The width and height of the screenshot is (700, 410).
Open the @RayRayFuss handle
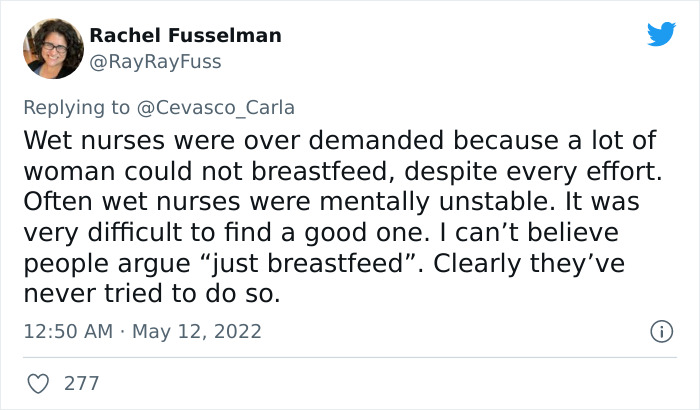[x=155, y=61]
